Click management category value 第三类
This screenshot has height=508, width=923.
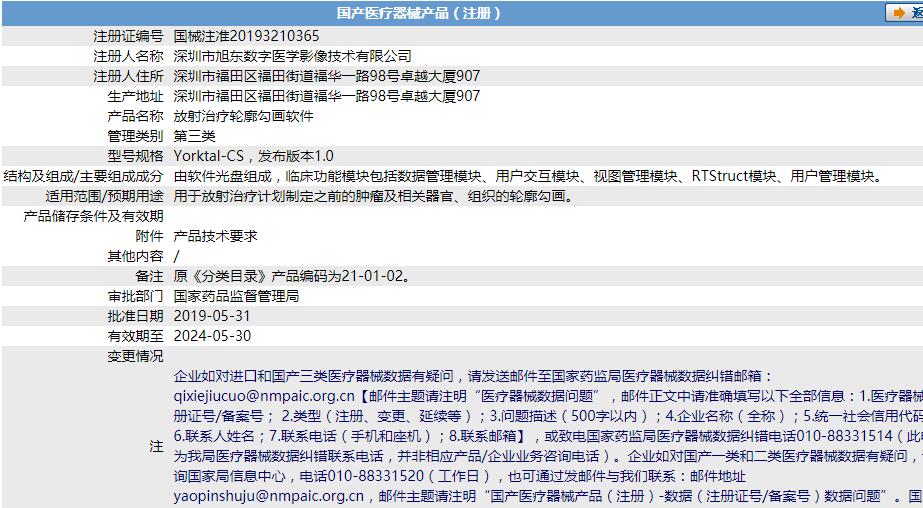194,136
